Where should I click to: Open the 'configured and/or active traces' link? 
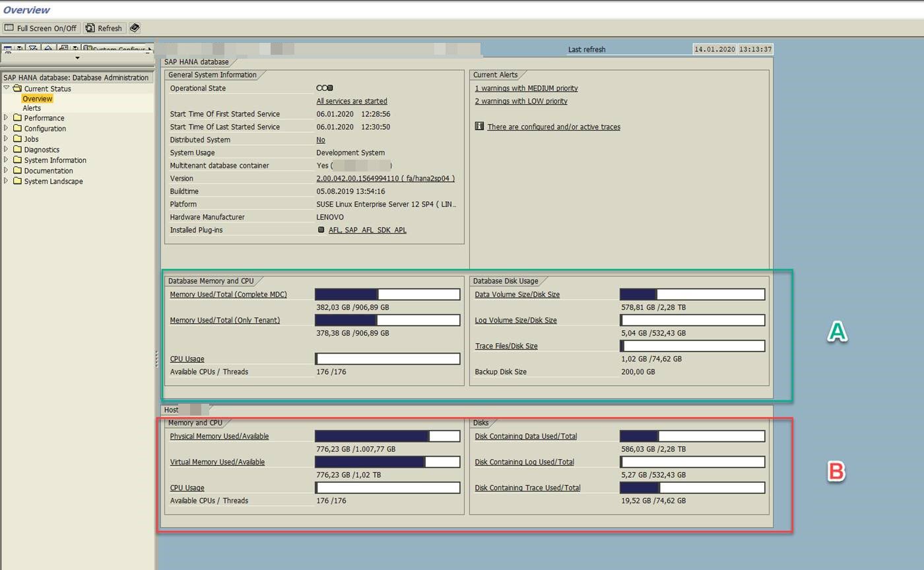pos(554,127)
